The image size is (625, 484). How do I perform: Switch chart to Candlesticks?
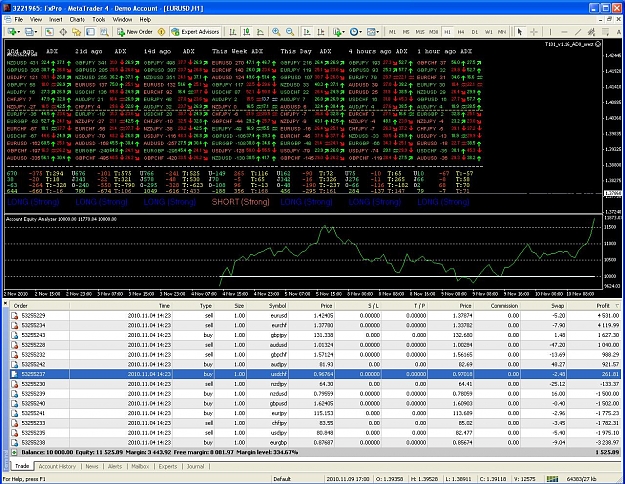247,32
